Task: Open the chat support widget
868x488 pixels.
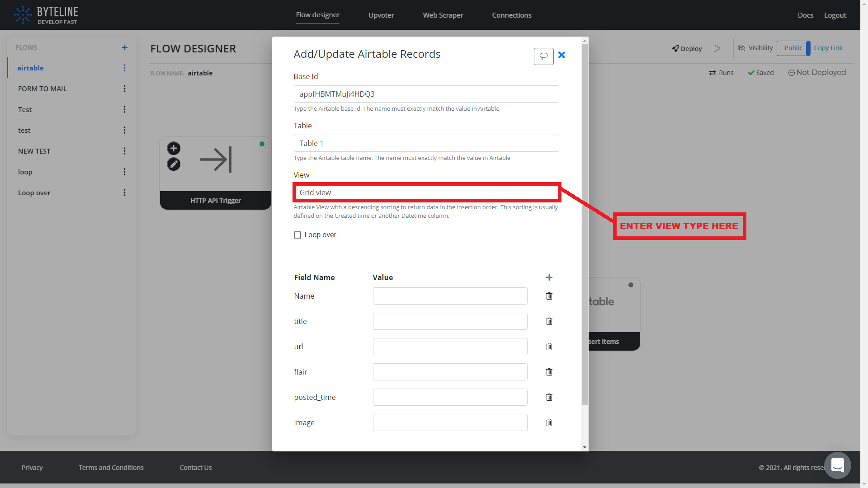Action: tap(837, 465)
